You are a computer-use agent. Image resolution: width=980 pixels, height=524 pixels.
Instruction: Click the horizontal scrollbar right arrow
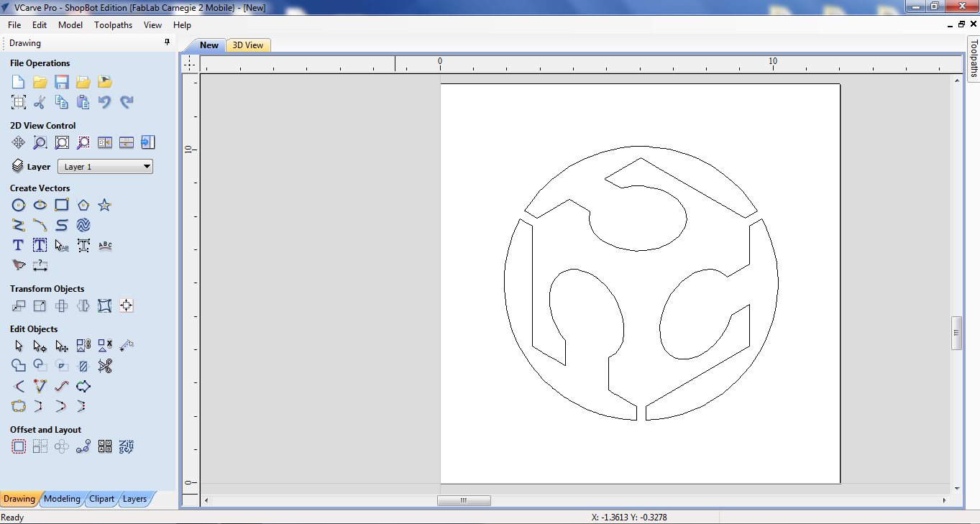click(x=944, y=500)
